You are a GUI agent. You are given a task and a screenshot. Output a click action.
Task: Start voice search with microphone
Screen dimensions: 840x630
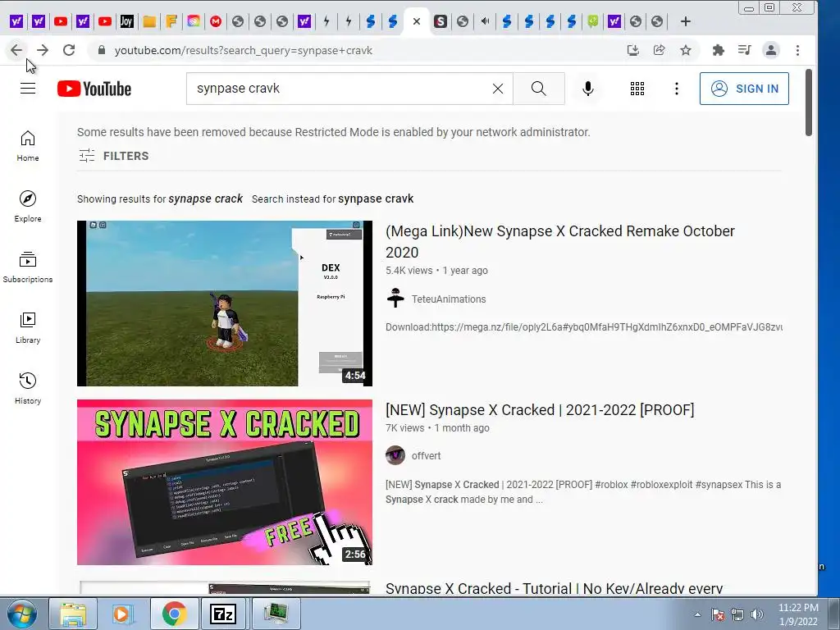(587, 89)
